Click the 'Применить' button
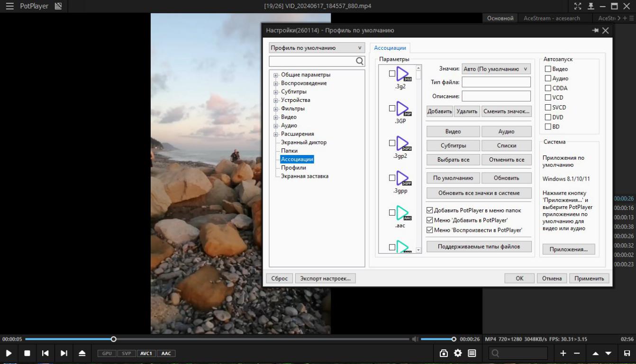 (x=589, y=278)
